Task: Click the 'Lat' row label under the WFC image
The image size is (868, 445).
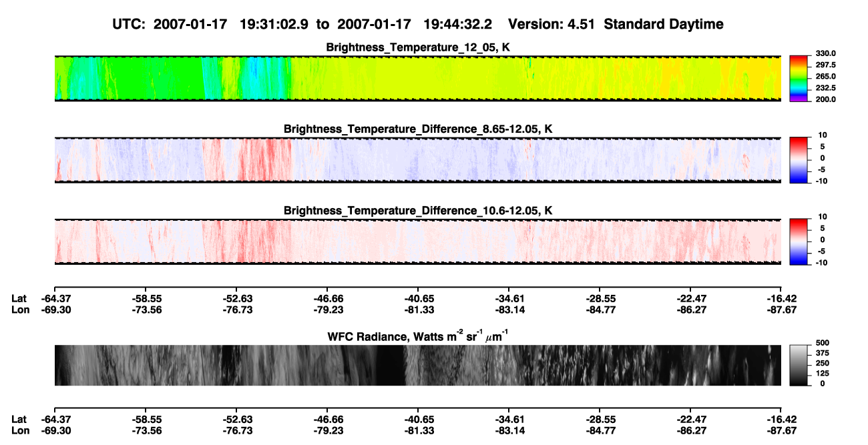Action: (19, 419)
